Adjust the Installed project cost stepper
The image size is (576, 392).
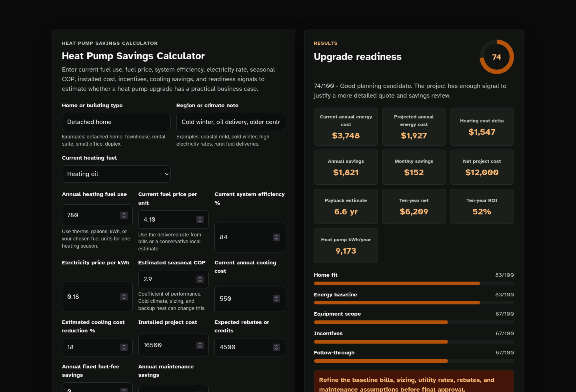pos(200,345)
